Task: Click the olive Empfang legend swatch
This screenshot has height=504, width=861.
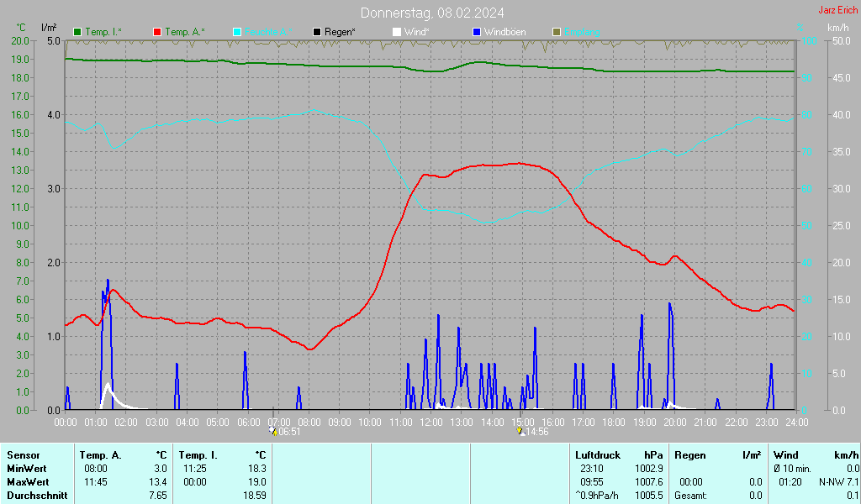Action: click(557, 33)
